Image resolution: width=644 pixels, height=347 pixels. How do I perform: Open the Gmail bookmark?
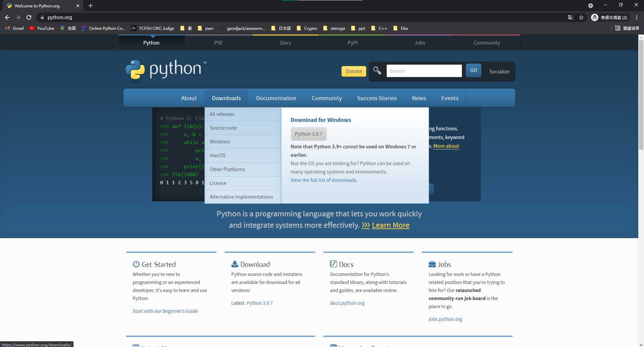[14, 28]
